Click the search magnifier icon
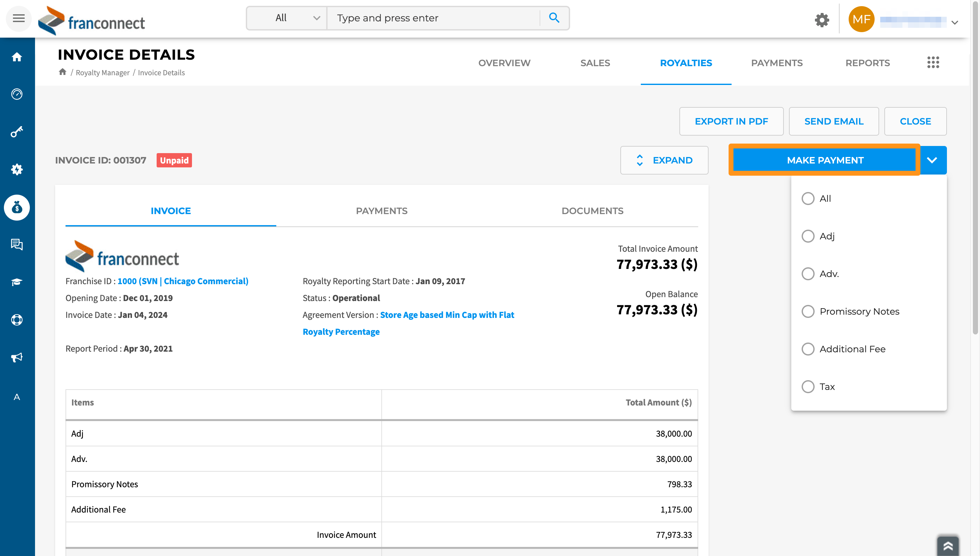 [x=554, y=18]
